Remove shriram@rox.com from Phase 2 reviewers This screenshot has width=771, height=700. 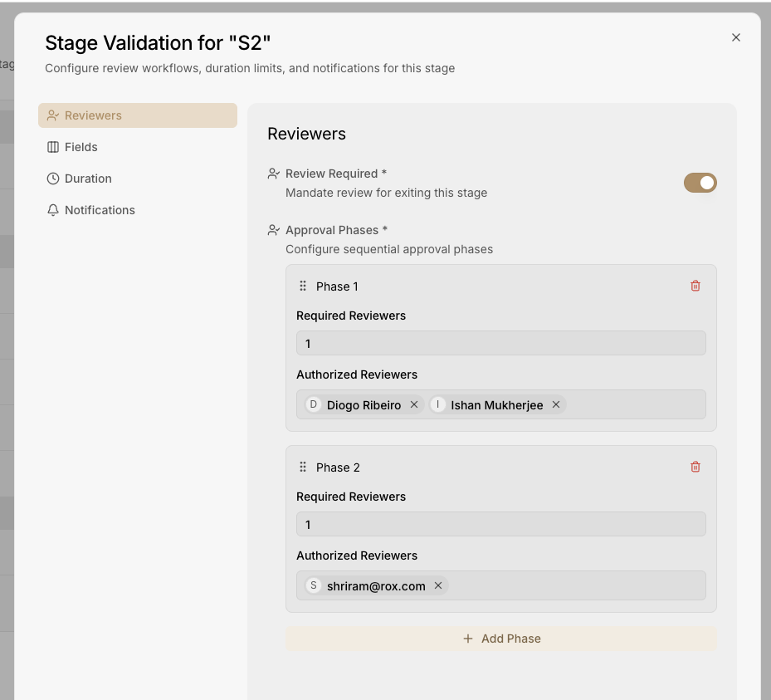click(x=438, y=586)
